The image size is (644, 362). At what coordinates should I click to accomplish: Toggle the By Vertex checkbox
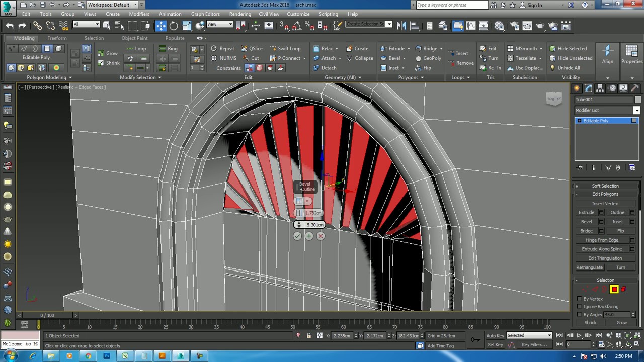(580, 299)
